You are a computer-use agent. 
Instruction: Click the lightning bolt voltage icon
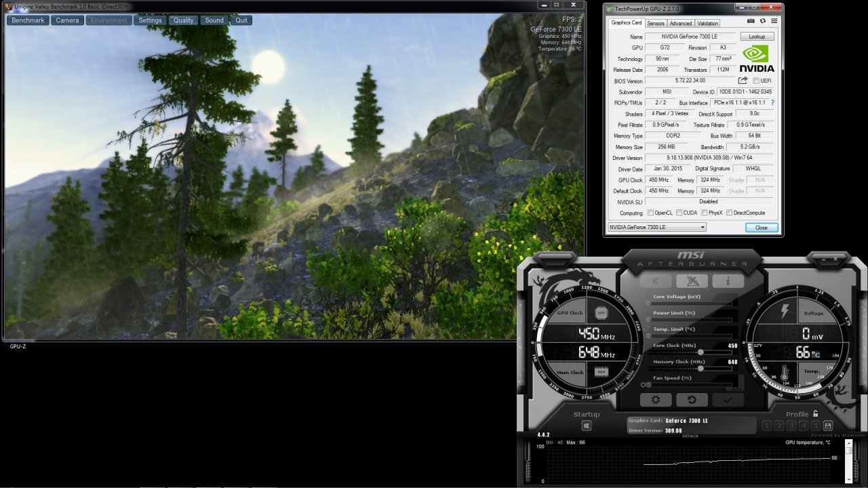pos(786,312)
